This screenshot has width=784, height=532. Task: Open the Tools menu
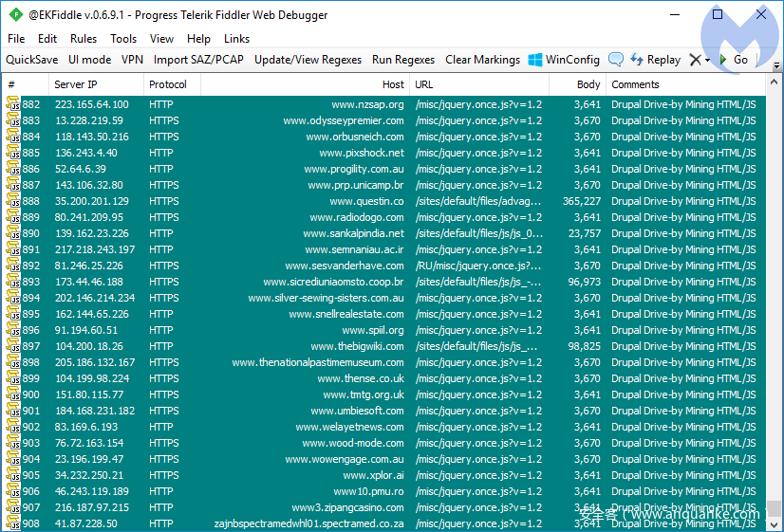point(123,39)
